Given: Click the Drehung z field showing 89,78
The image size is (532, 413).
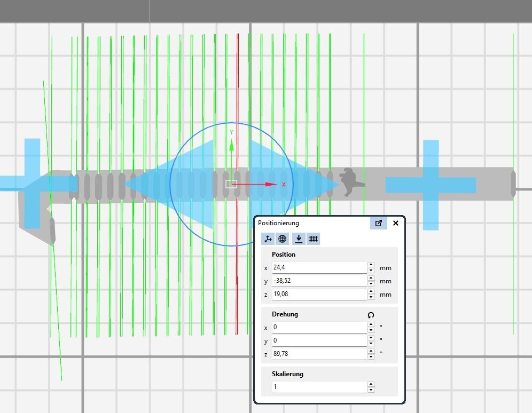Looking at the screenshot, I should point(319,354).
